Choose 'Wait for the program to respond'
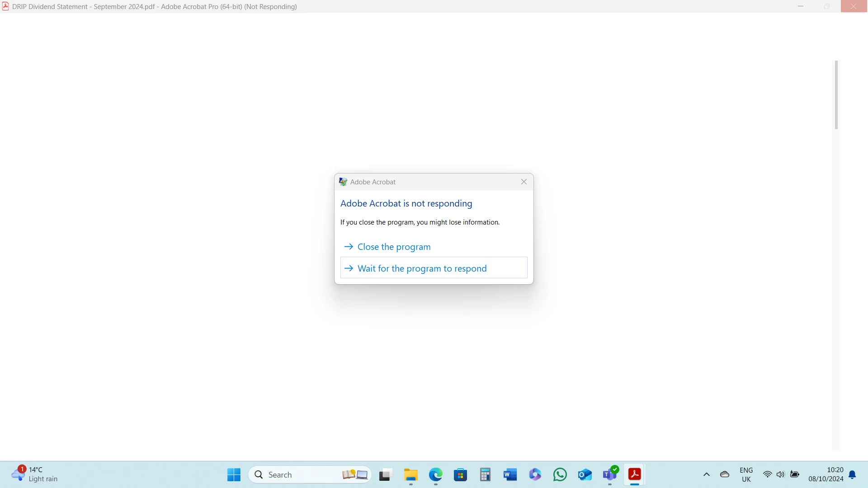This screenshot has height=488, width=868. [x=422, y=268]
